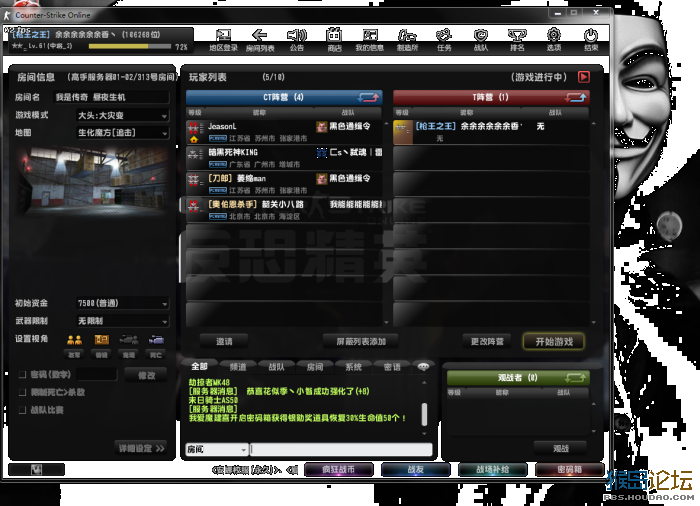The width and height of the screenshot is (700, 506).
Task: Open the 密码箱 code box button
Action: pyautogui.click(x=570, y=469)
